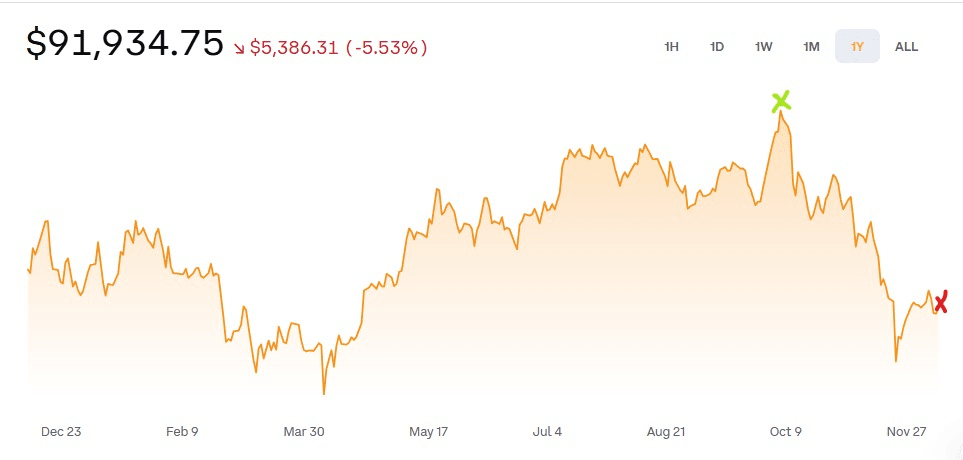
Task: Click the red down-arrow icon beside the price change
Action: point(240,47)
